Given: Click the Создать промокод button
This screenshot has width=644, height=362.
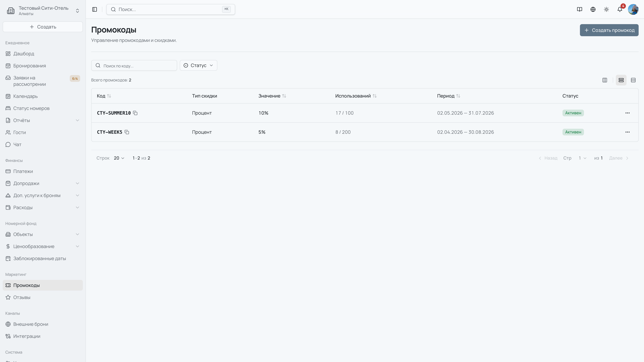Looking at the screenshot, I should coord(609,30).
